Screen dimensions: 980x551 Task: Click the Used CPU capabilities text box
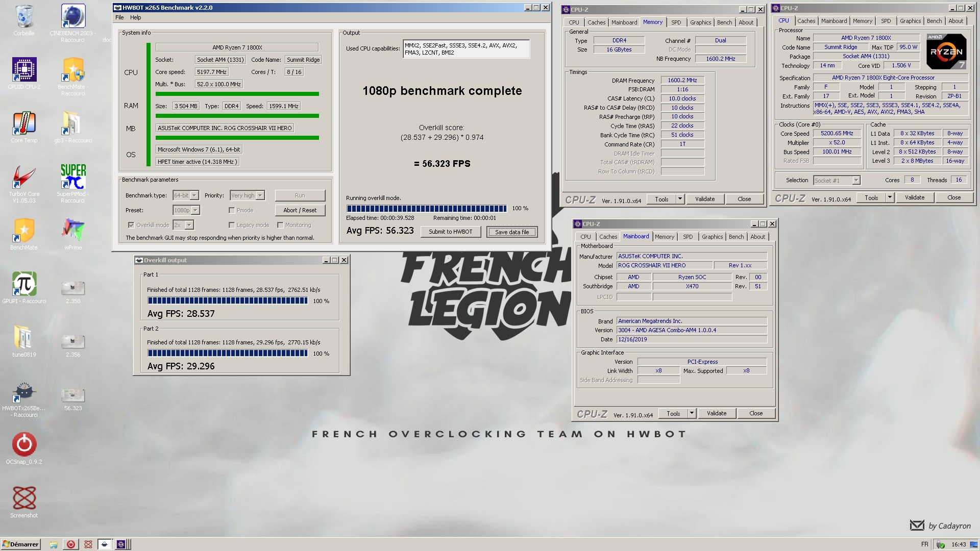466,49
